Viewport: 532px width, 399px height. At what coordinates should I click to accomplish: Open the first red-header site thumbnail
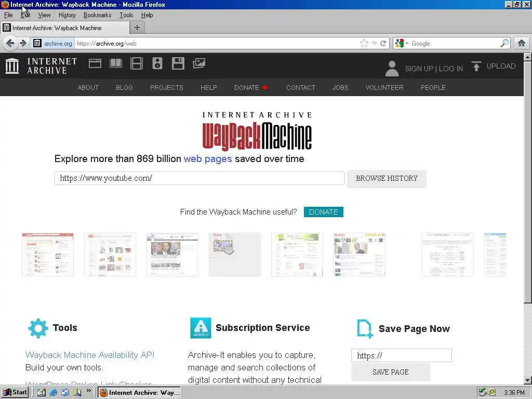click(48, 255)
